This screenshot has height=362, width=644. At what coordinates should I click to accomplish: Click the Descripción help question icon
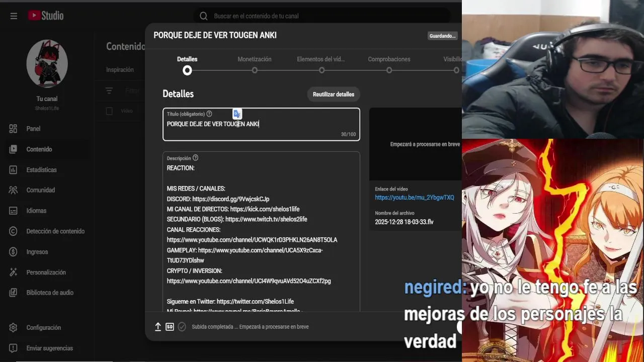[x=195, y=158]
